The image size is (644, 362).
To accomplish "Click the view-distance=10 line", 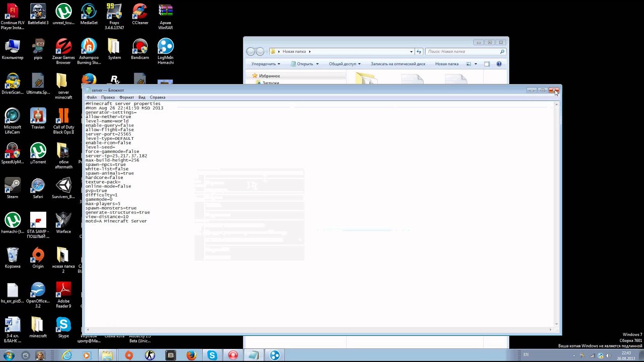I will 107,217.
